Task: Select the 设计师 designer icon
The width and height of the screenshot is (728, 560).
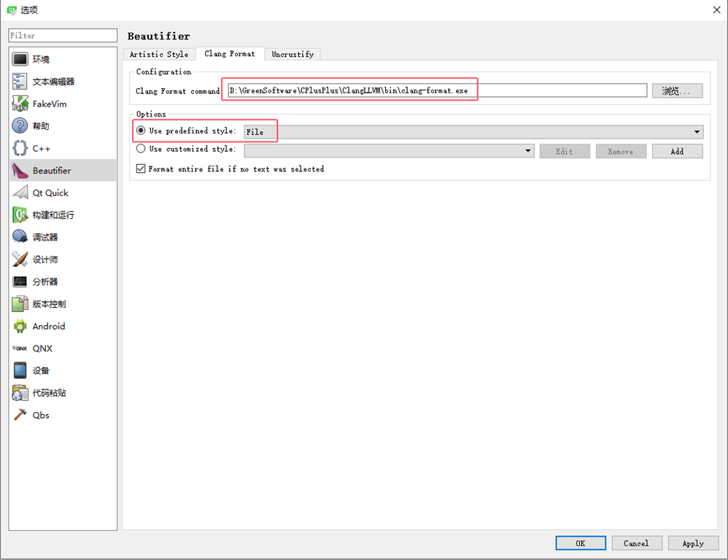Action: coord(20,260)
